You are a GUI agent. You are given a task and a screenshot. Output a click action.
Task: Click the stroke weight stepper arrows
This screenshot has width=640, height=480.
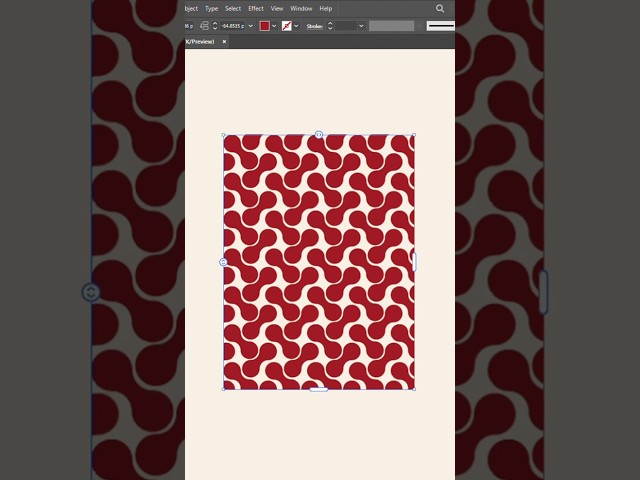[x=330, y=26]
